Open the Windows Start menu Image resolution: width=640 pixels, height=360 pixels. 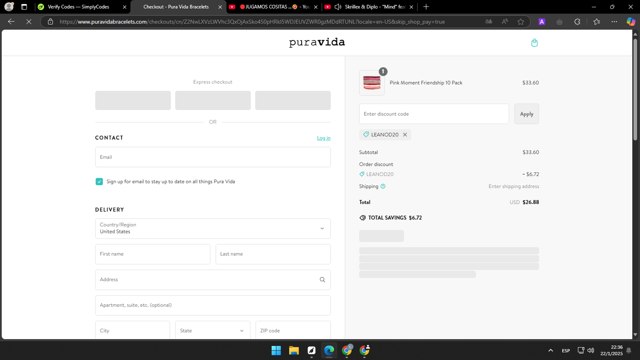pyautogui.click(x=276, y=350)
